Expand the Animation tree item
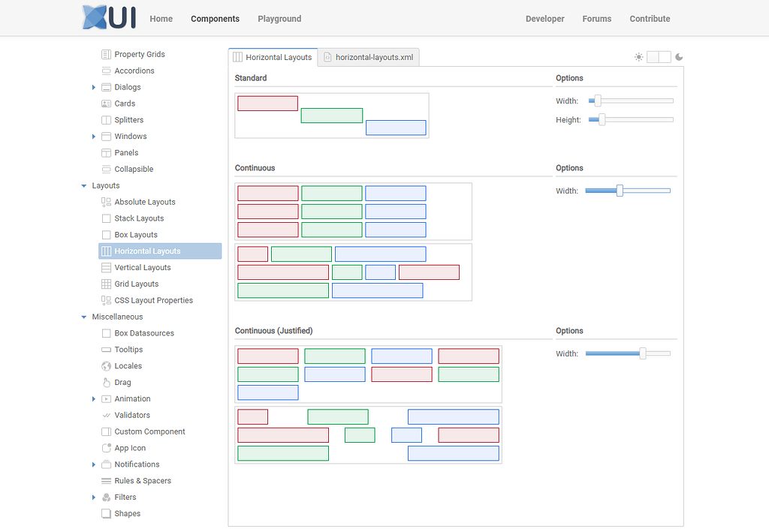Viewport: 769px width, 532px height. pos(93,398)
